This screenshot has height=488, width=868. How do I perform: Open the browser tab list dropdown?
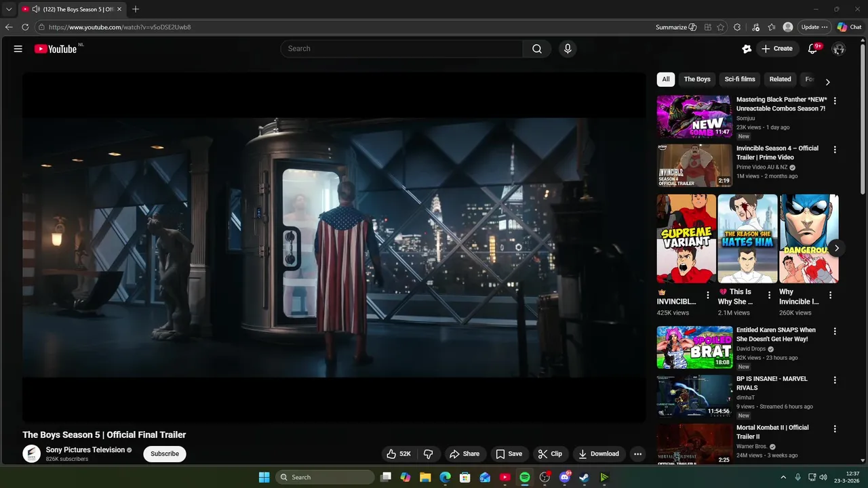pyautogui.click(x=9, y=9)
